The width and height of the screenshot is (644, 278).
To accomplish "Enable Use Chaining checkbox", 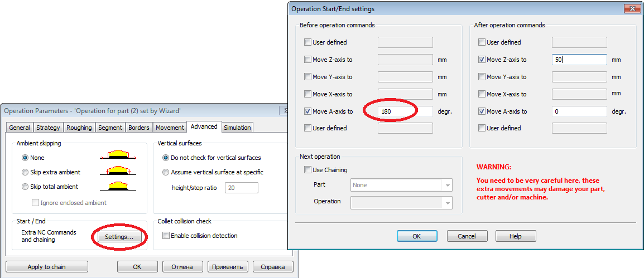I will click(x=308, y=170).
